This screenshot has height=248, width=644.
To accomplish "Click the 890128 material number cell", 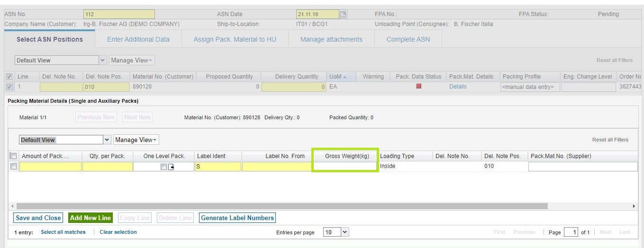I will [x=142, y=87].
